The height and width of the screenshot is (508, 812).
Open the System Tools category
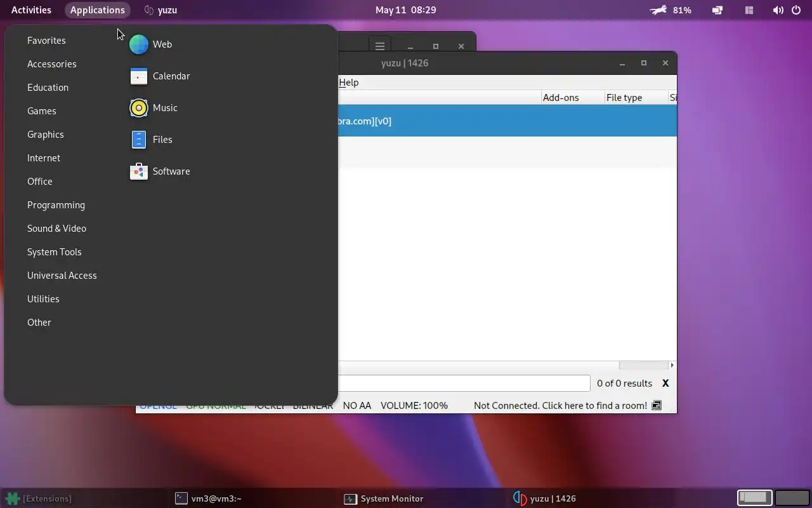click(54, 252)
